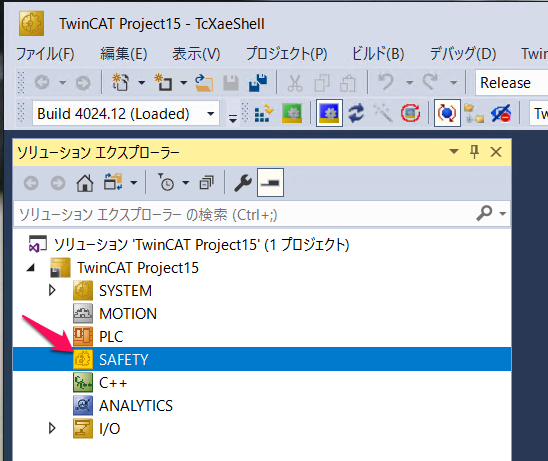Click the Copy icon
This screenshot has width=548, height=461.
click(x=322, y=83)
